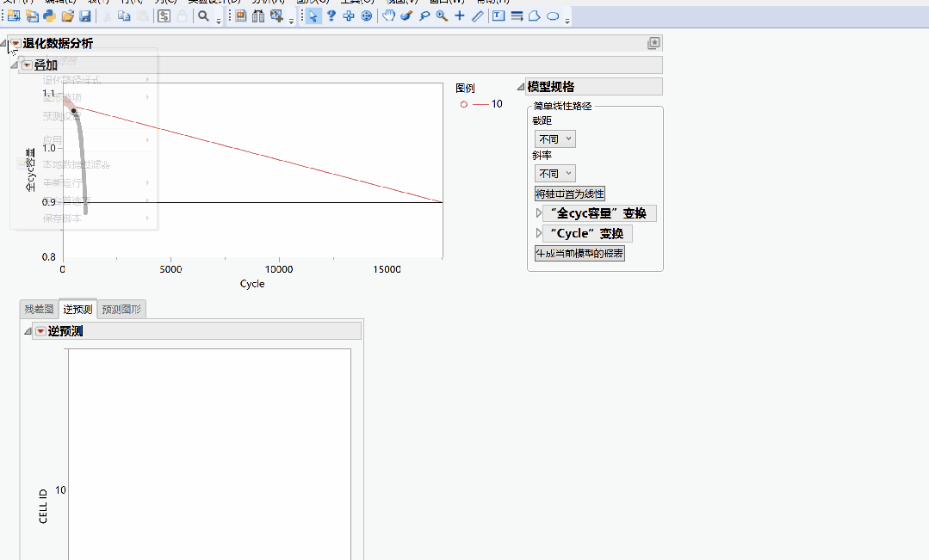The height and width of the screenshot is (560, 929).
Task: Click the 15000 tick label on x-axis
Action: [387, 269]
